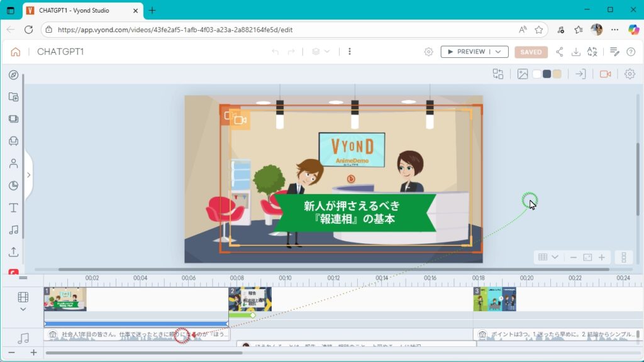Open the Character library
Screen dimensions: 644x362
(14, 163)
